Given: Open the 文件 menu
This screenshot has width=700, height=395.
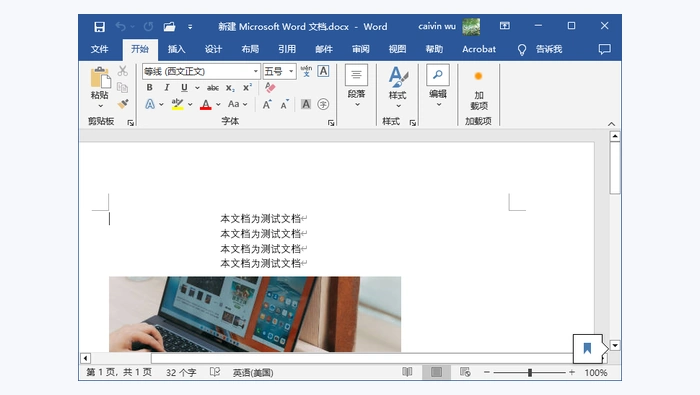Looking at the screenshot, I should (x=100, y=49).
